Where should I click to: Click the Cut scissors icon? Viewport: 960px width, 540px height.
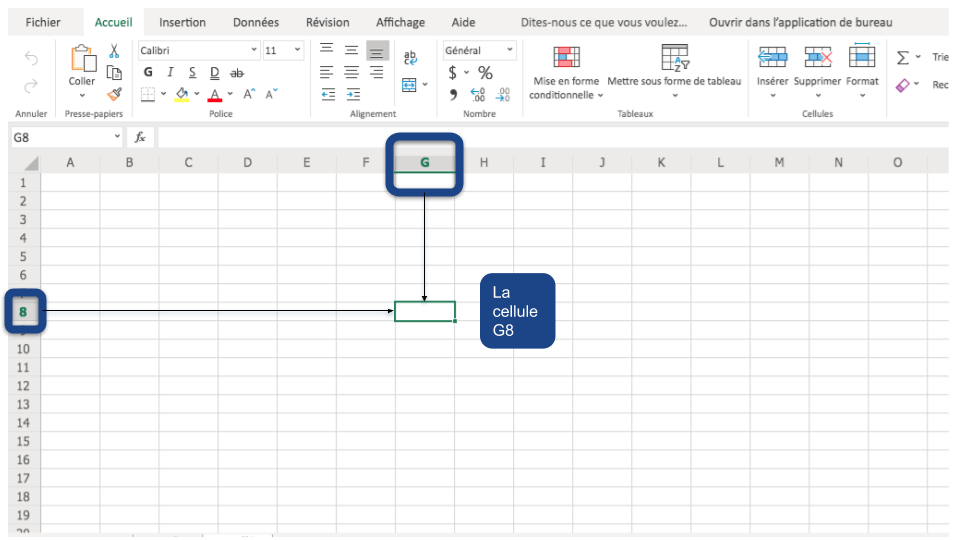pos(114,51)
